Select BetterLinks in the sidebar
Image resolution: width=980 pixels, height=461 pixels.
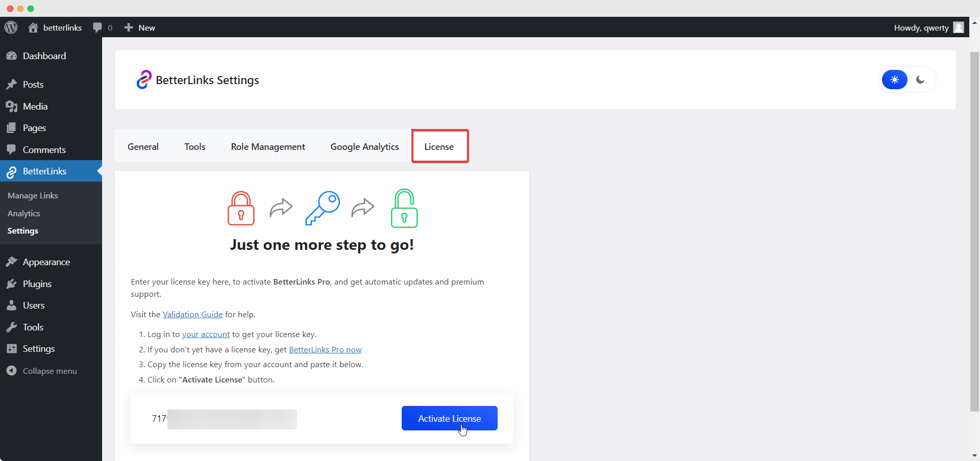(51, 171)
